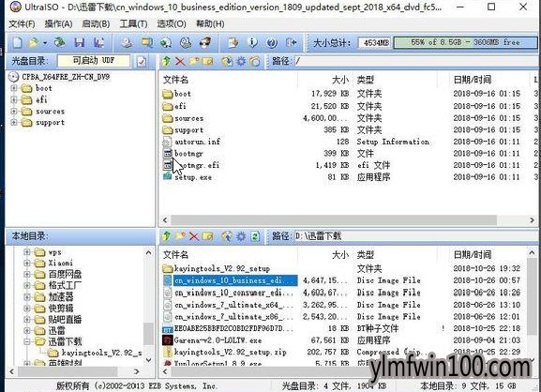Create new folder in local pane

click(x=180, y=236)
